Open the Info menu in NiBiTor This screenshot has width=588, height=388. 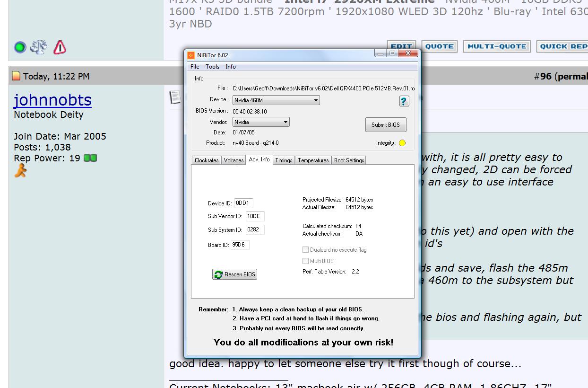click(231, 67)
